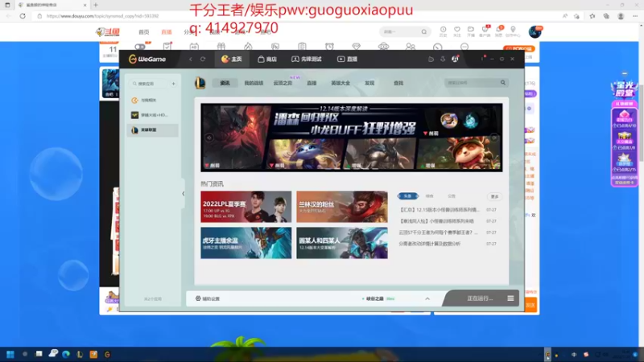The width and height of the screenshot is (644, 362).
Task: Open the 虎牙主播余温 news card
Action: [x=246, y=243]
